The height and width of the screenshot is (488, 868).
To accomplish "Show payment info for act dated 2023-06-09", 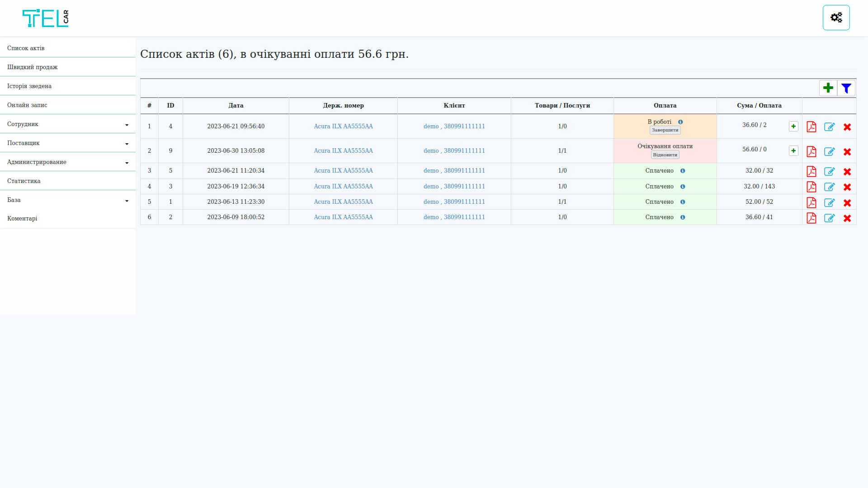I will [x=683, y=217].
